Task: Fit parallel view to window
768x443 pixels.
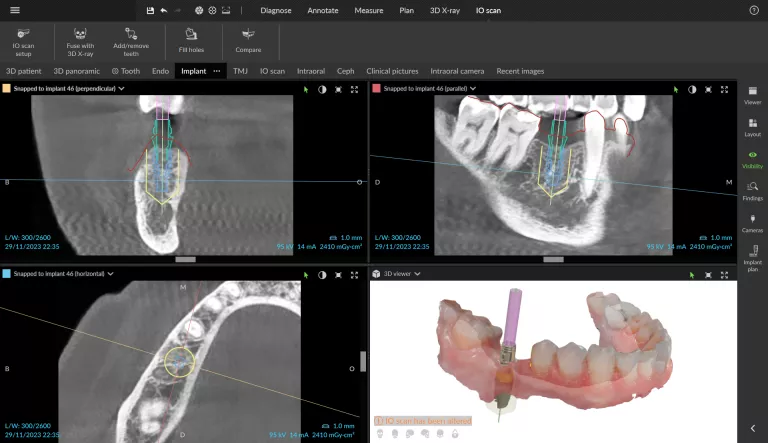Action: (708, 89)
